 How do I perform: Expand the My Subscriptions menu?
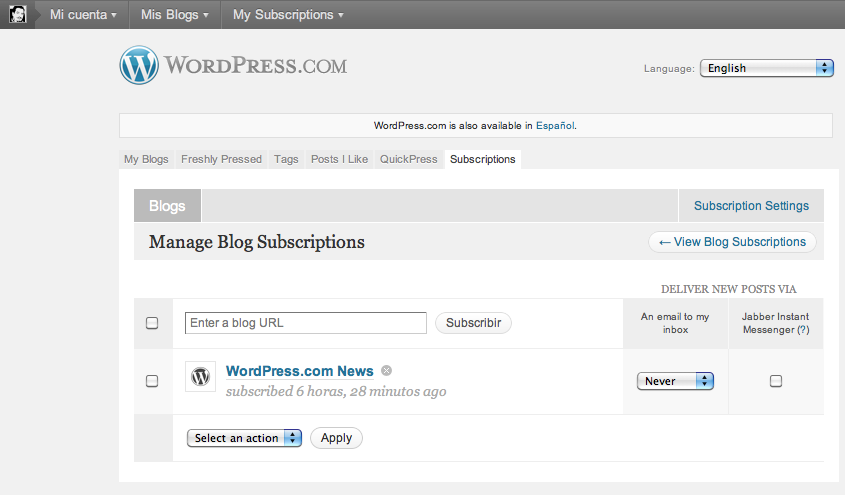[288, 15]
